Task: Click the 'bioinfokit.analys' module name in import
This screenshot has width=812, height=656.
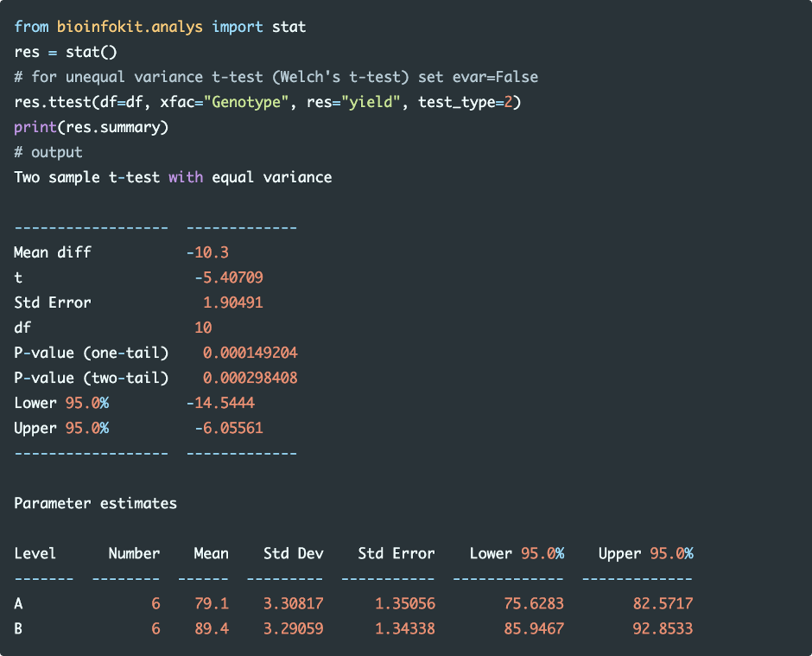Action: point(130,27)
